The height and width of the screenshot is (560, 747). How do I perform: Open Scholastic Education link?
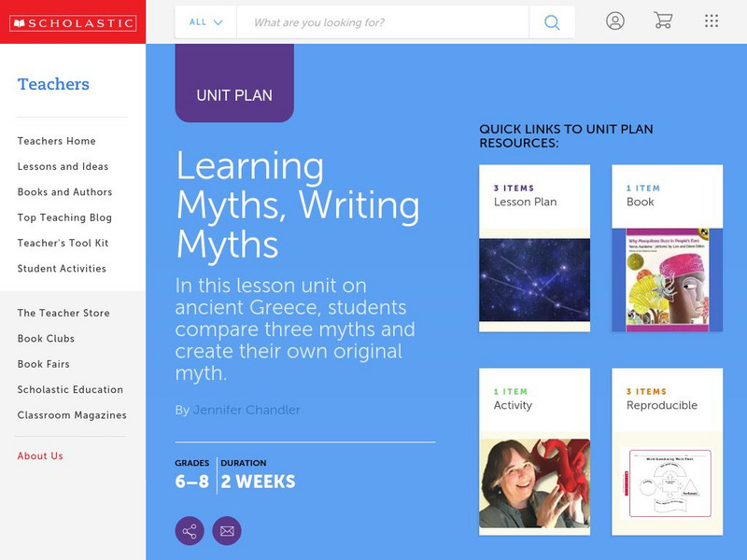(71, 389)
